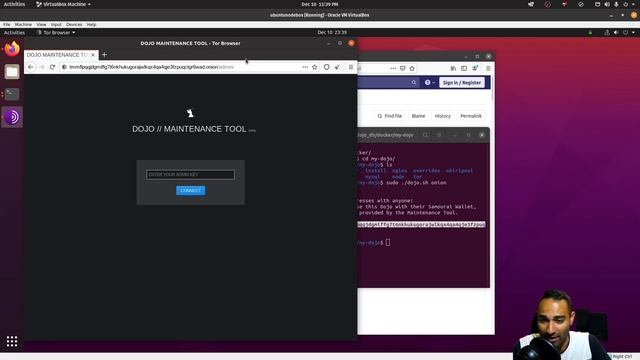This screenshot has height=360, width=640.
Task: Click the host clock Dec 10 11:39 PM
Action: pos(320,4)
